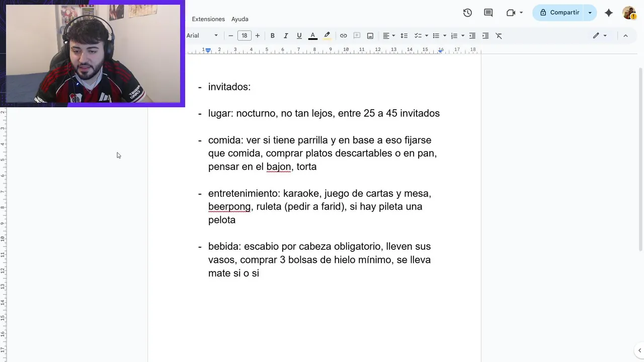
Task: Toggle the bulleted list icon
Action: 436,36
